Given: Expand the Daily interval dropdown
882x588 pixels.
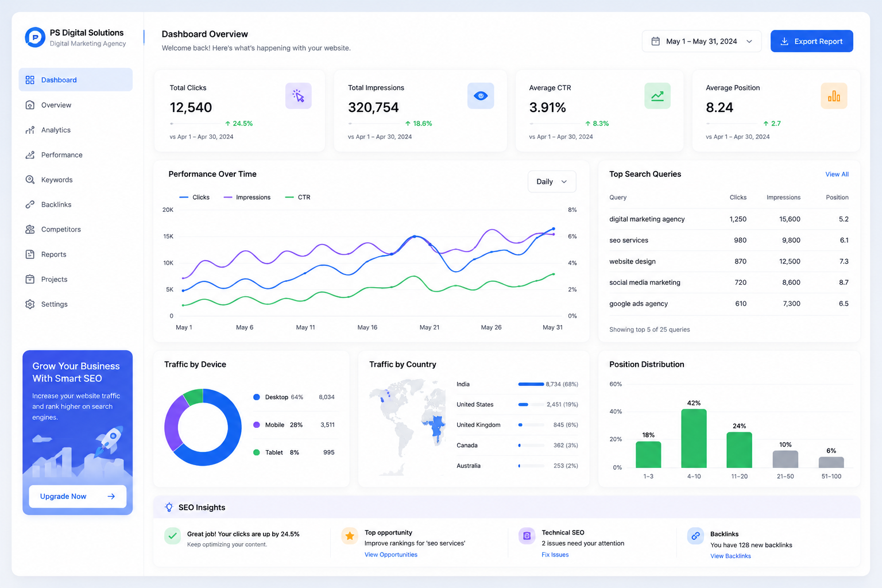Looking at the screenshot, I should pyautogui.click(x=552, y=181).
